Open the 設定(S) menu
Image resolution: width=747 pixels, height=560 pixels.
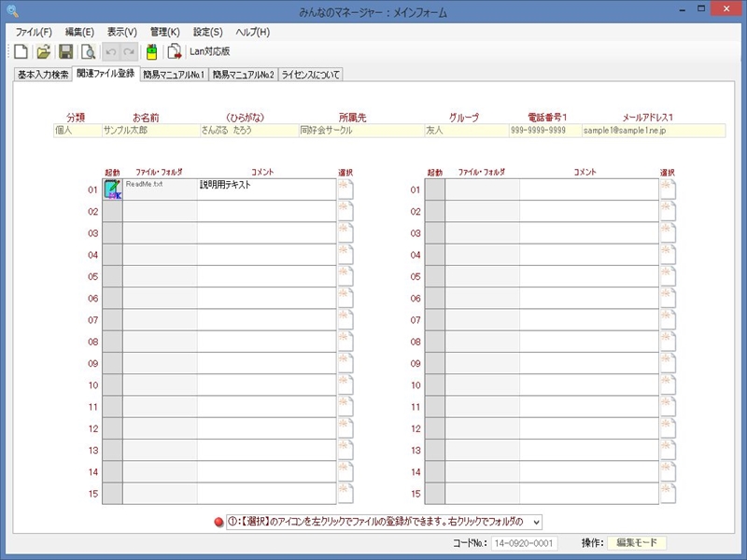(207, 32)
